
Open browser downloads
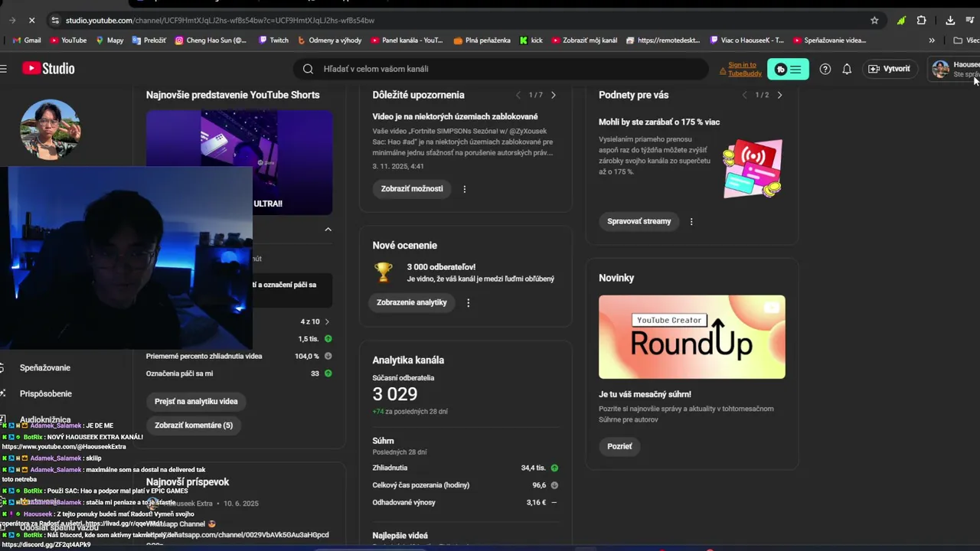950,20
